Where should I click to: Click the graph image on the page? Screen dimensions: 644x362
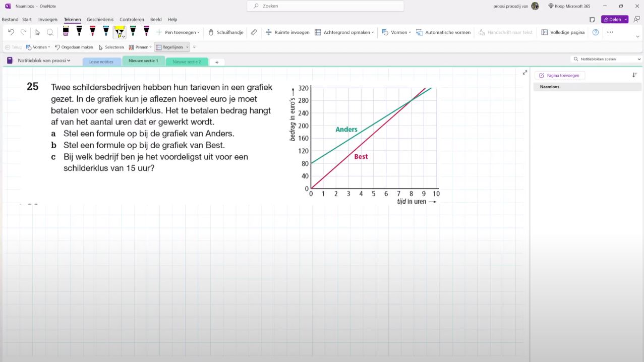pyautogui.click(x=364, y=145)
